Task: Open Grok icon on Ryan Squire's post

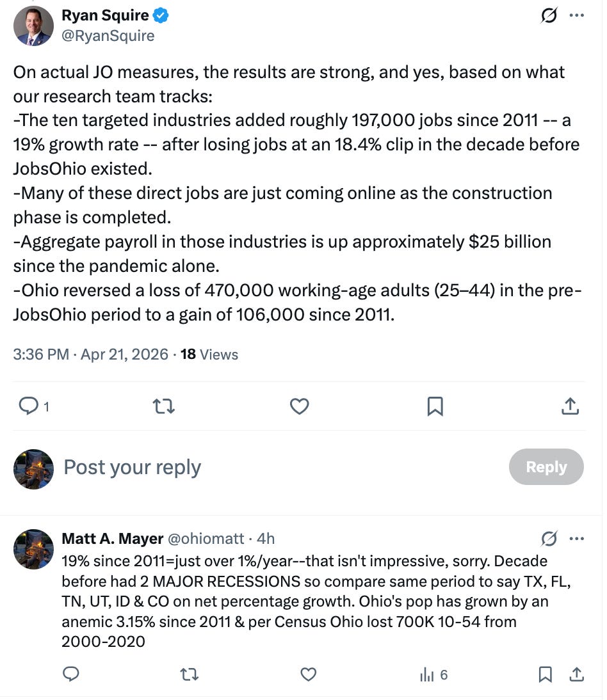Action: coord(549,15)
